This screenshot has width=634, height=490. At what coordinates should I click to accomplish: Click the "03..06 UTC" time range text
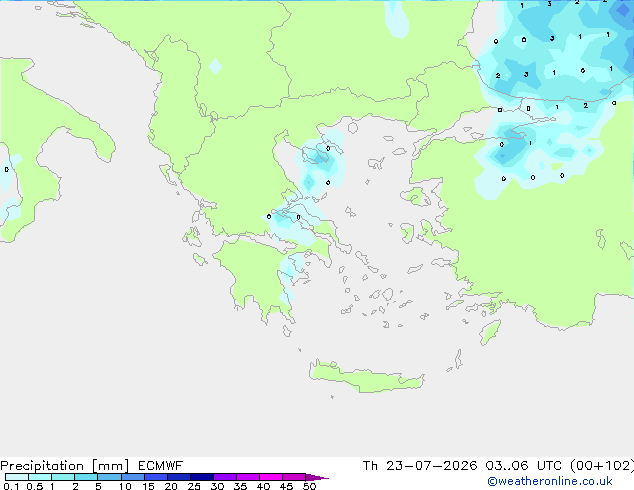point(523,466)
